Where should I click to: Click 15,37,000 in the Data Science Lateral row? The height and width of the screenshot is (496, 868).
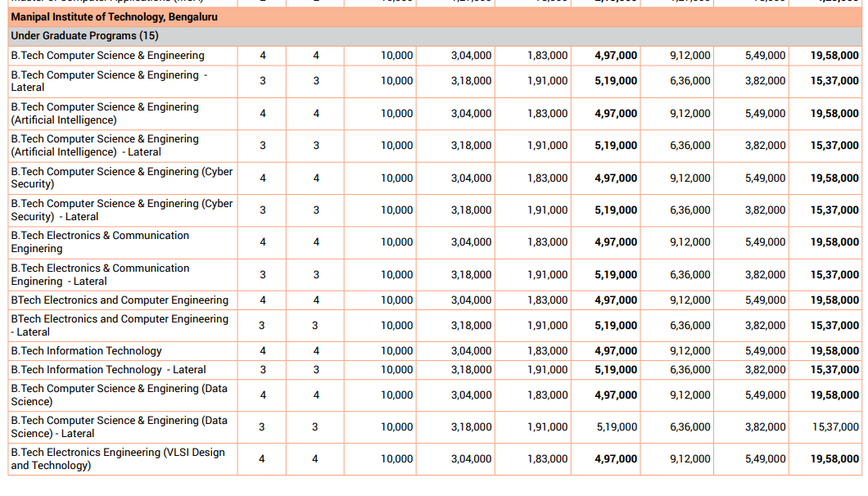[835, 426]
